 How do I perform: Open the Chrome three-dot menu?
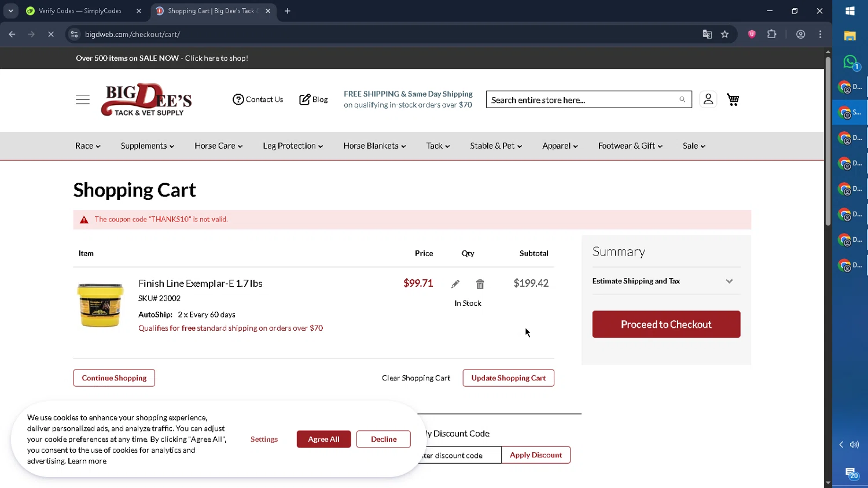(x=820, y=35)
